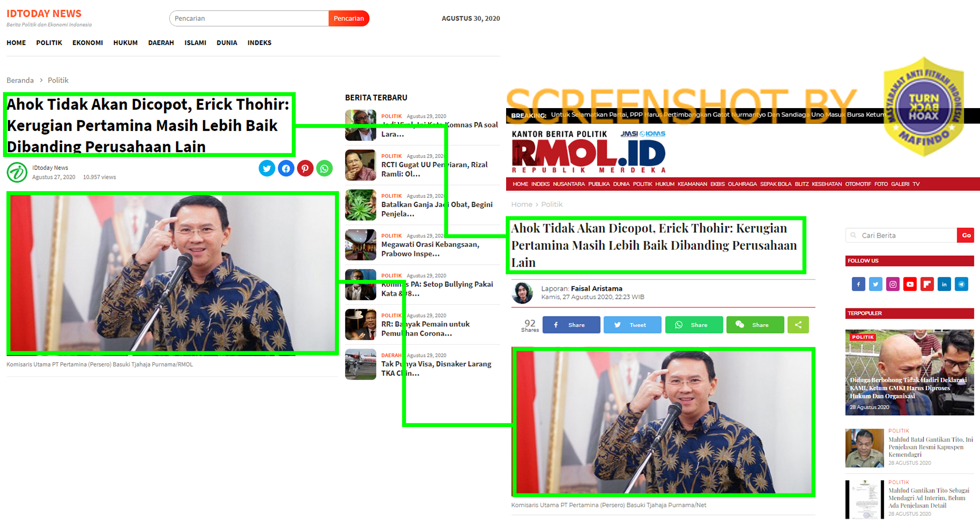Click the IDtoday News author avatar
This screenshot has height=520, width=980.
pos(17,172)
